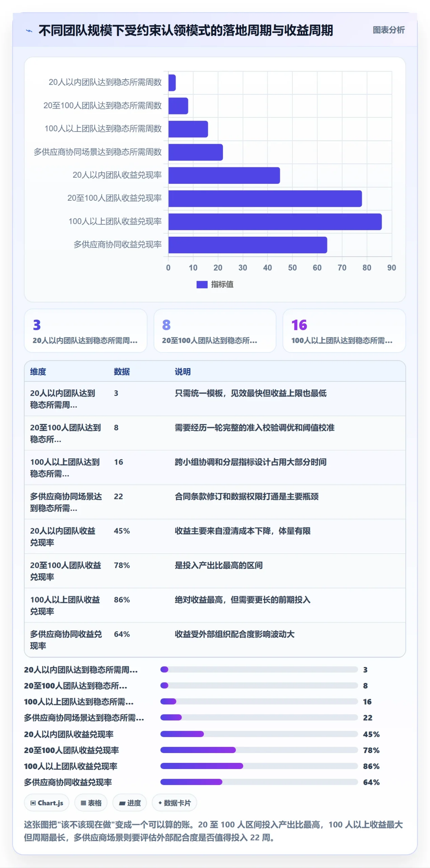The height and width of the screenshot is (868, 430).
Task: Click the 22 value in the table
Action: coord(118,496)
